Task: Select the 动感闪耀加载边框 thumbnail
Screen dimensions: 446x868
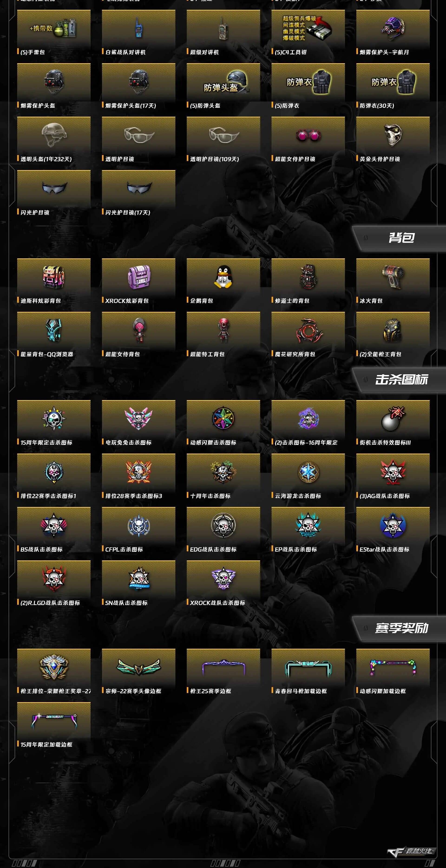Action: (x=393, y=668)
